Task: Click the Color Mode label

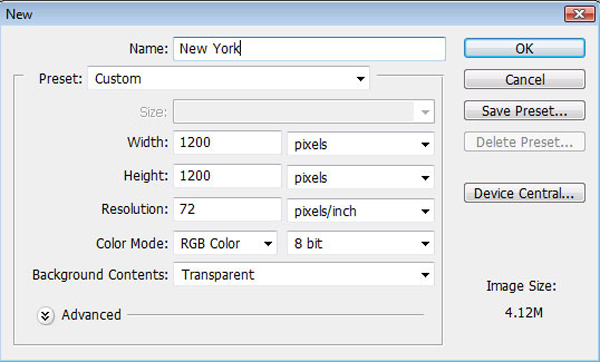Action: click(x=132, y=243)
